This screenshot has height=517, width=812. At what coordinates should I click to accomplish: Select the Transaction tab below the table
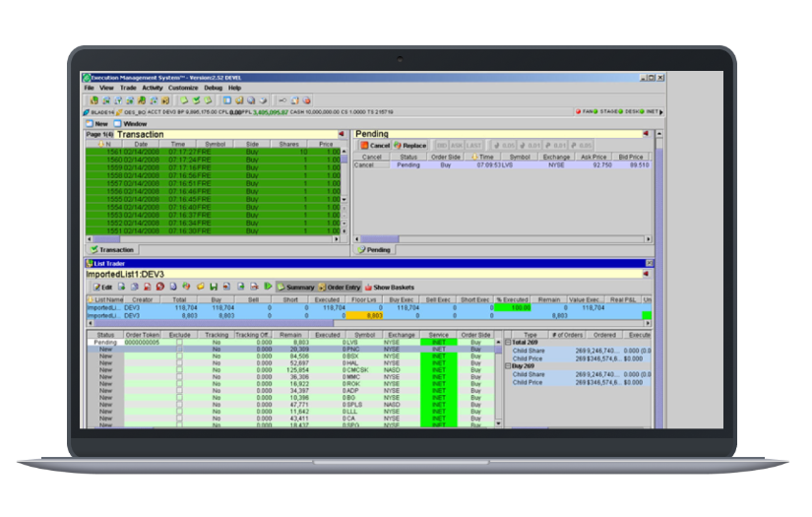click(112, 250)
